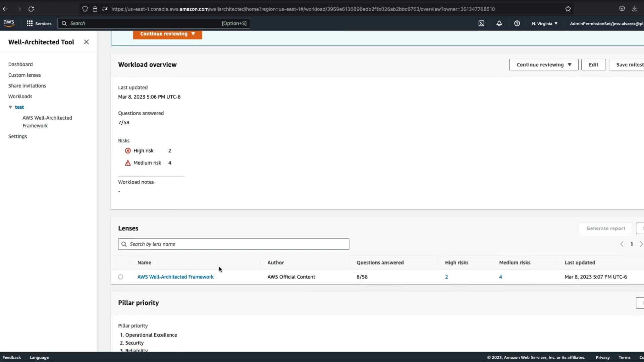
Task: Select the AWS Well-Architected Framework radio button
Action: point(121,277)
